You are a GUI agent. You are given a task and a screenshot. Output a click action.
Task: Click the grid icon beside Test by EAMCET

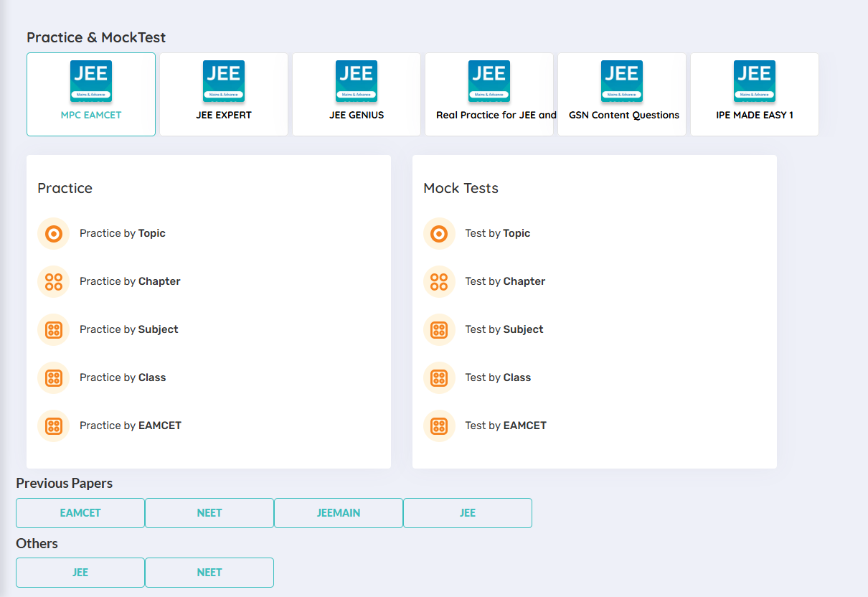[440, 426]
